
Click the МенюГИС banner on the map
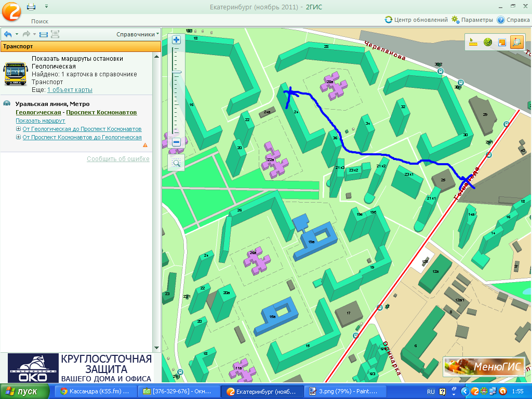pyautogui.click(x=484, y=366)
